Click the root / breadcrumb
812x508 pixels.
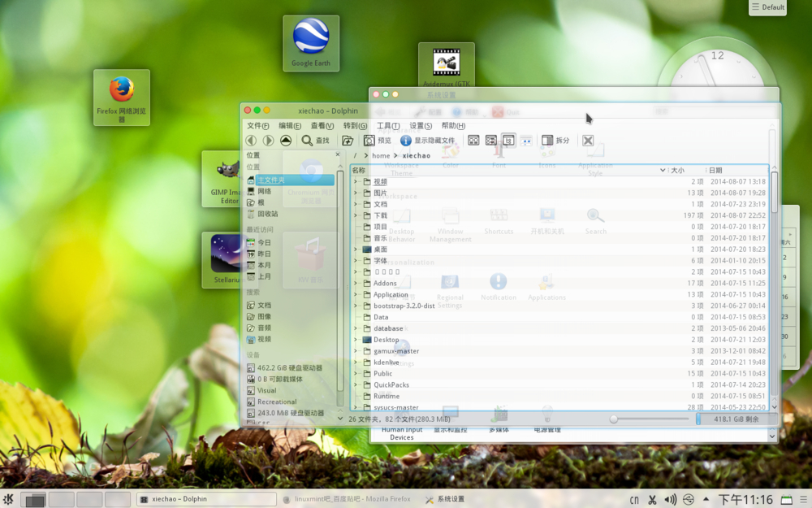point(355,155)
